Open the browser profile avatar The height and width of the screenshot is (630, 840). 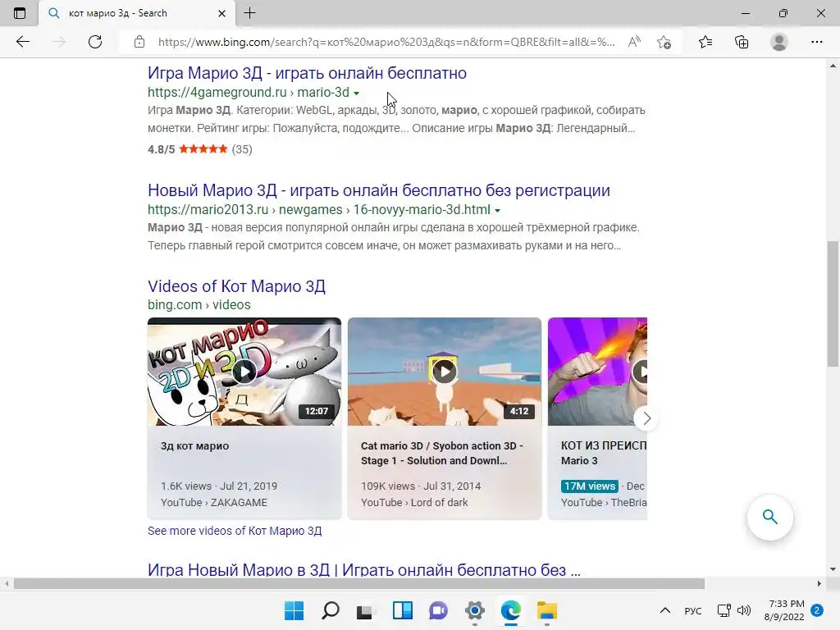pyautogui.click(x=779, y=42)
